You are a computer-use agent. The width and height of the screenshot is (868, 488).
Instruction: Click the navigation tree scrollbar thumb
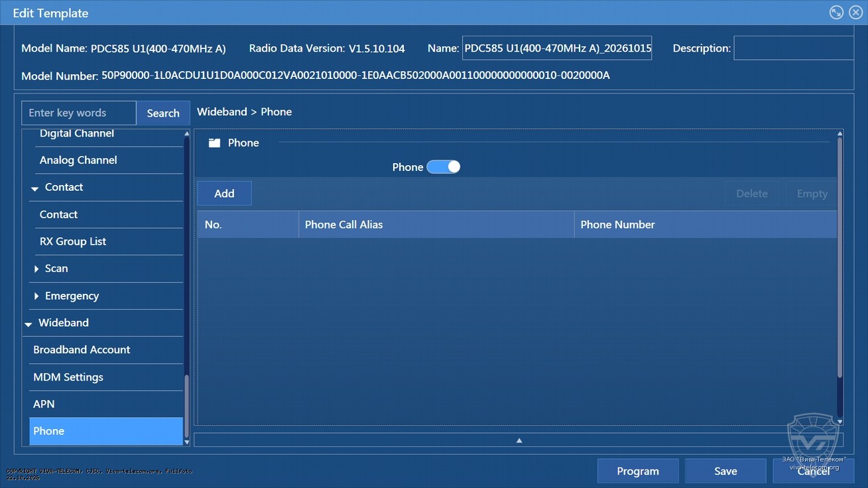(x=187, y=405)
